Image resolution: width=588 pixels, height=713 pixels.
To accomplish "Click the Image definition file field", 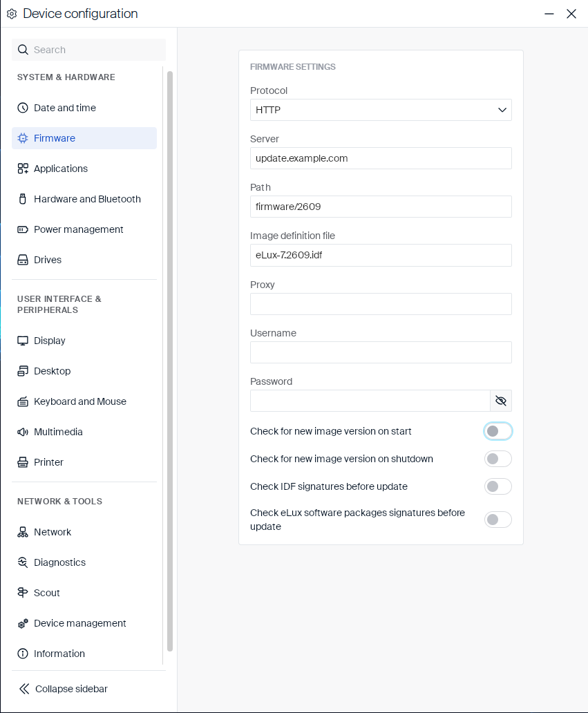I will [x=381, y=255].
